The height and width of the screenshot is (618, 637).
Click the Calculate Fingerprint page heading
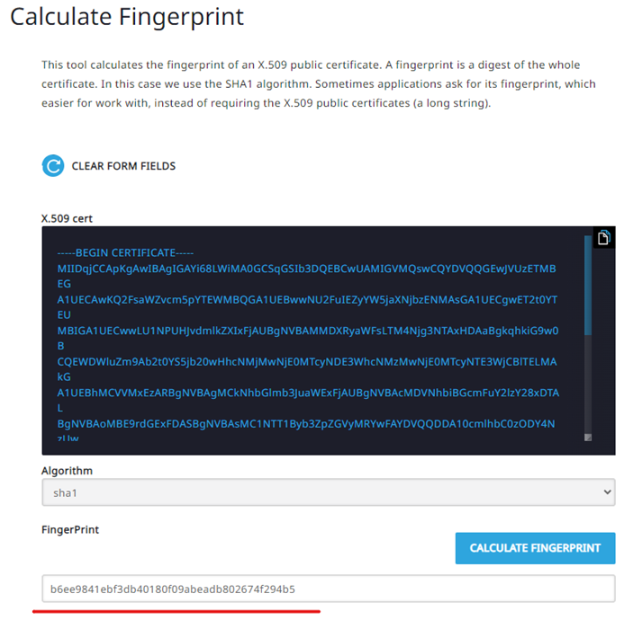(x=127, y=17)
